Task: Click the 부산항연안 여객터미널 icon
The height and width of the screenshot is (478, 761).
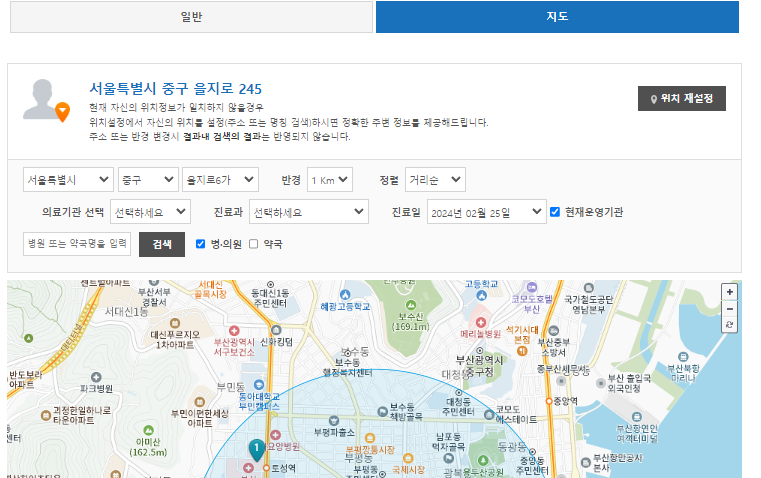Action: point(637,417)
